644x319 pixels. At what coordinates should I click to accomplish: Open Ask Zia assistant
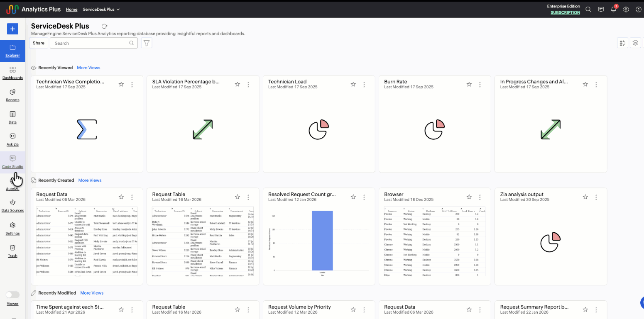pos(12,140)
